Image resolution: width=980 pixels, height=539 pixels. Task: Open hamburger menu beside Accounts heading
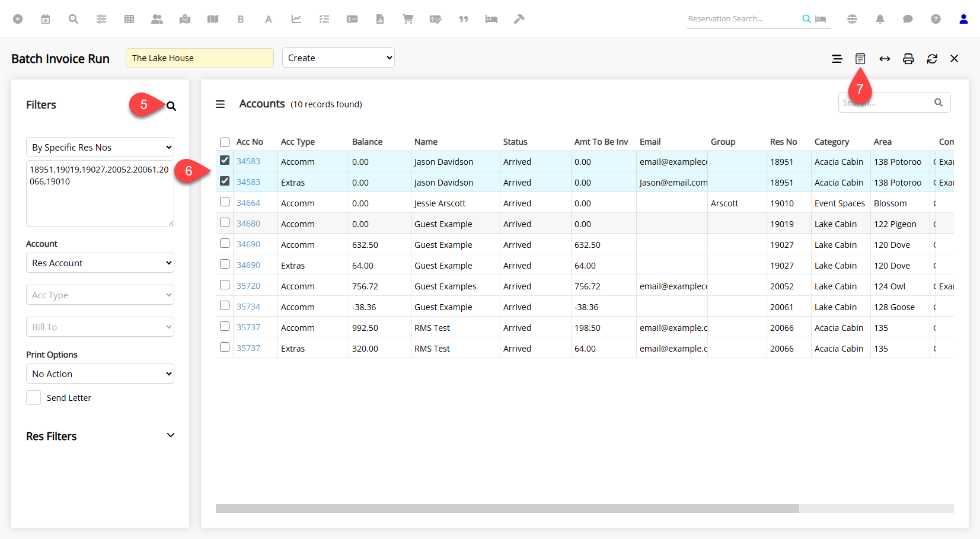click(220, 104)
